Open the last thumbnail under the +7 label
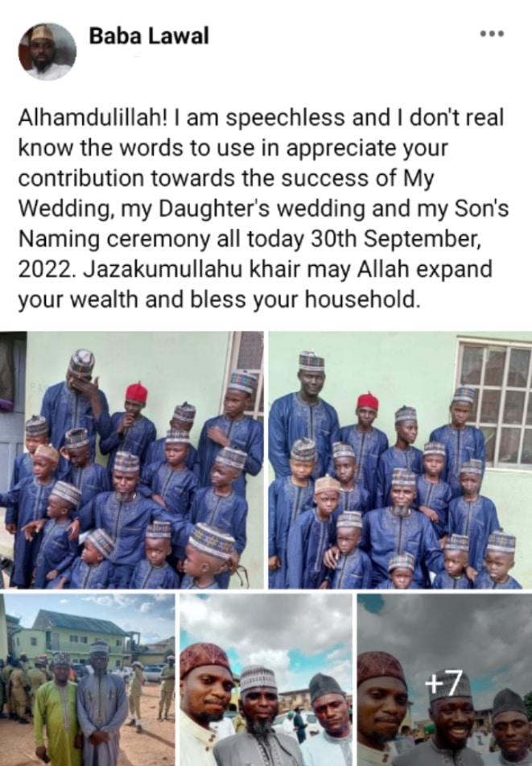This screenshot has height=766, width=532. click(444, 680)
